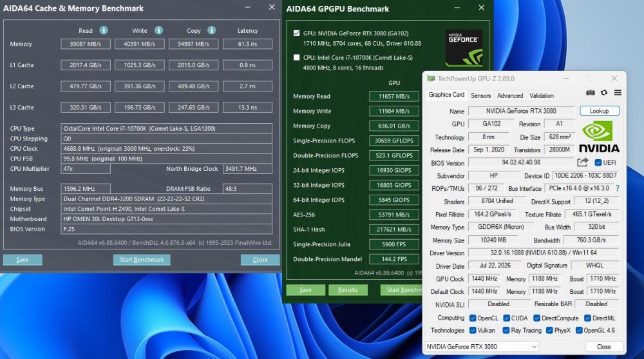Click the Resizable BAR Disabled field

pos(596,304)
